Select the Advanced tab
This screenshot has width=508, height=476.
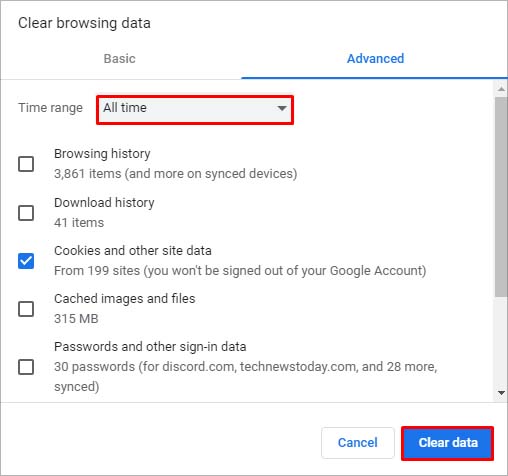pos(375,59)
